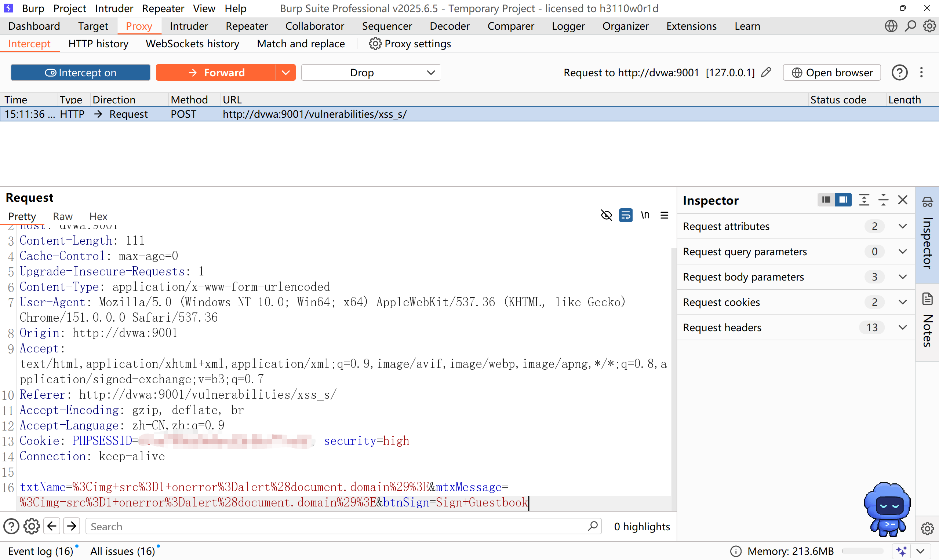Screen dimensions: 939x560
Task: Open side panel settings gear at bottom right
Action: (927, 528)
